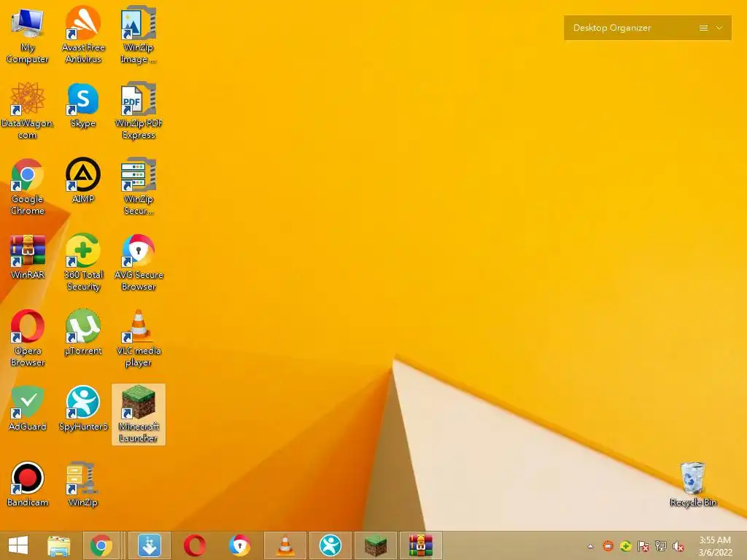747x560 pixels.
Task: Select the WinZip desktop shortcut
Action: pos(83,484)
